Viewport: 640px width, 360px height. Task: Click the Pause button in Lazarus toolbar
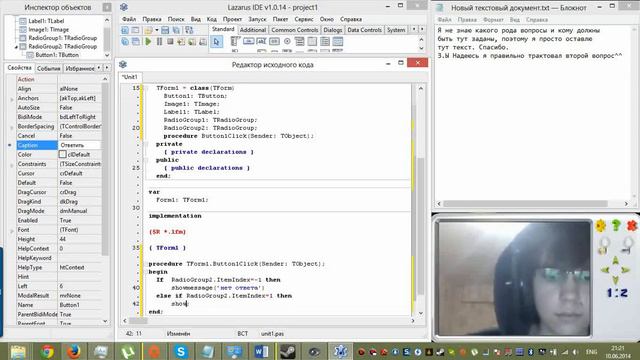(x=159, y=42)
